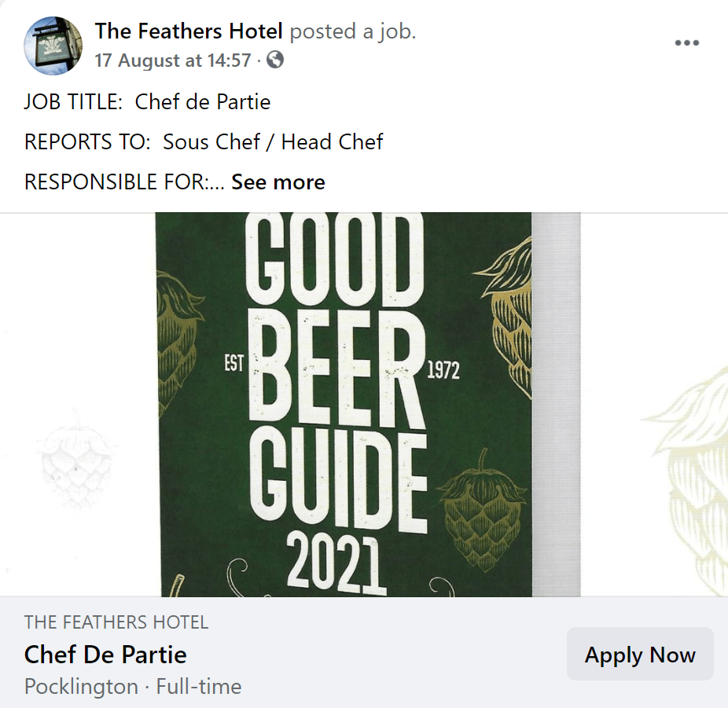This screenshot has width=728, height=708.
Task: Click the REPORTS TO: Sous Chef line
Action: (204, 142)
